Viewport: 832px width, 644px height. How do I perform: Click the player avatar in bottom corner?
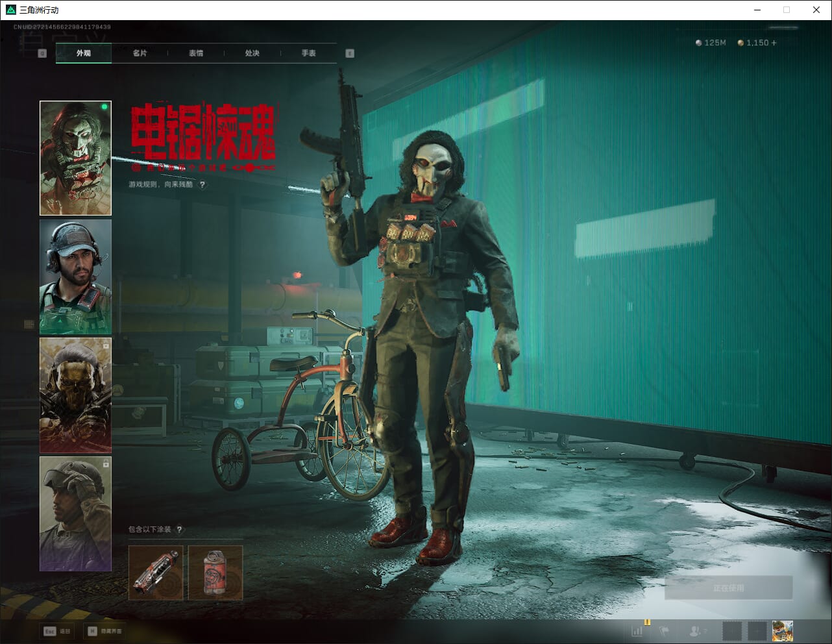tap(782, 630)
